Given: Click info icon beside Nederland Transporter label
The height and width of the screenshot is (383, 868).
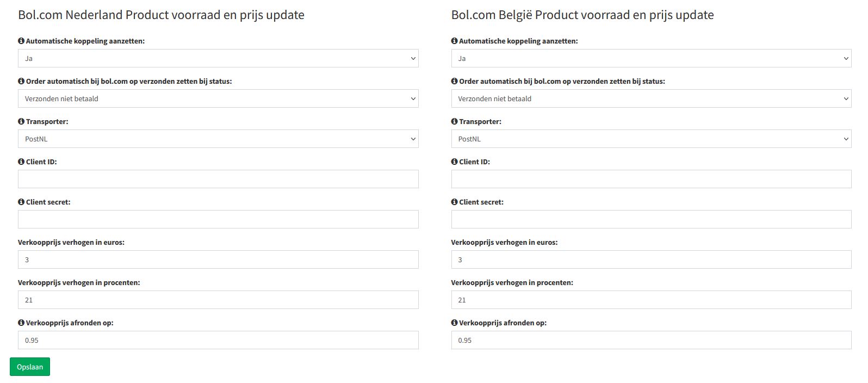Looking at the screenshot, I should point(21,121).
